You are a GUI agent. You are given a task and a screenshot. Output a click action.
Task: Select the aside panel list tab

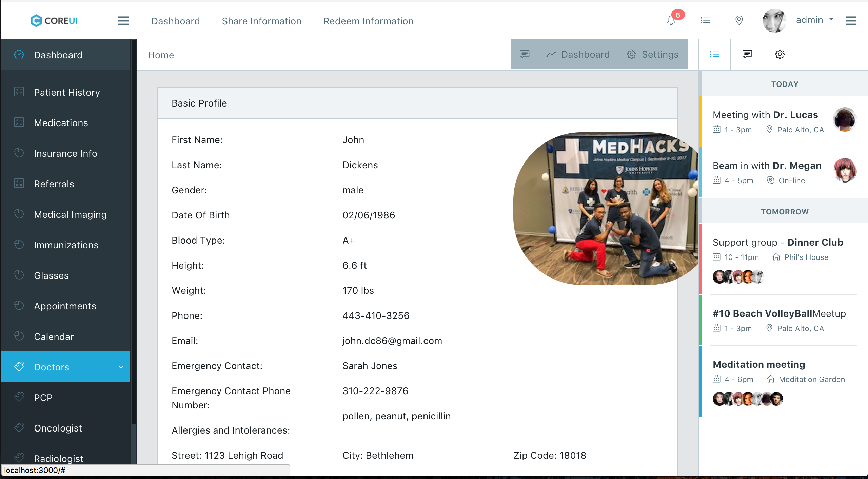click(x=715, y=54)
